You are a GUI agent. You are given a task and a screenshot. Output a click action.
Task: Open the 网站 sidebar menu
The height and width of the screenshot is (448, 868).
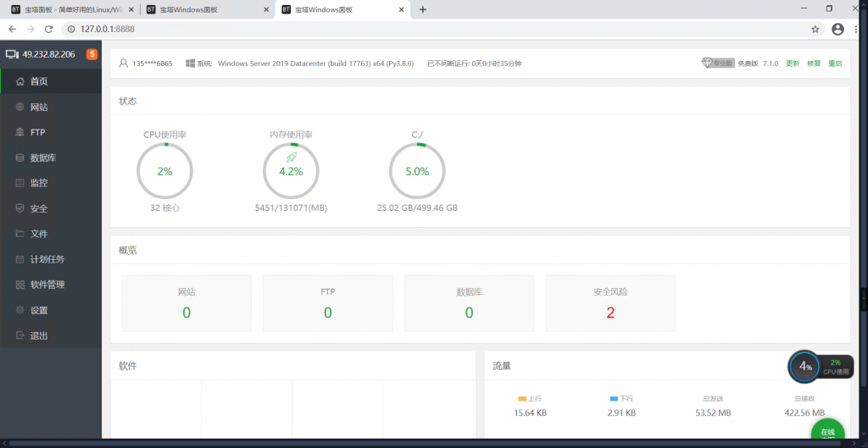coord(51,107)
